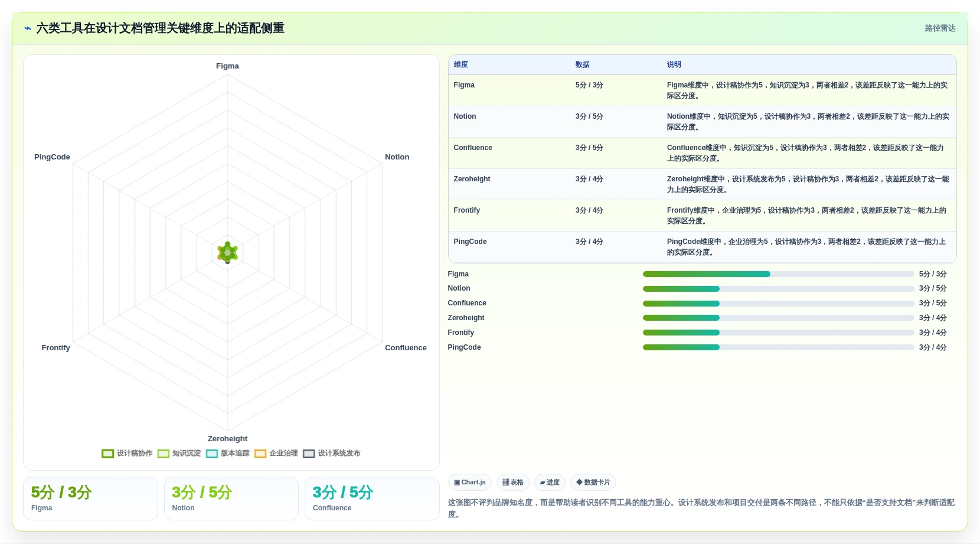The image size is (980, 544).
Task: Click the PingCode progress bar
Action: click(x=778, y=347)
